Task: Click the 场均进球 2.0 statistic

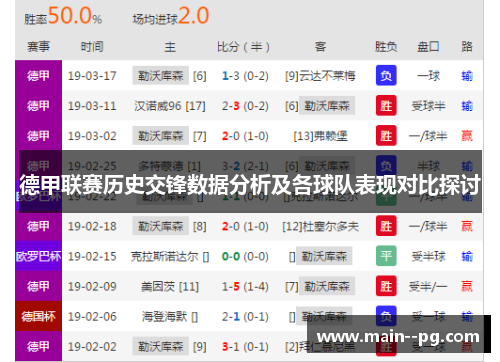Action: (171, 16)
